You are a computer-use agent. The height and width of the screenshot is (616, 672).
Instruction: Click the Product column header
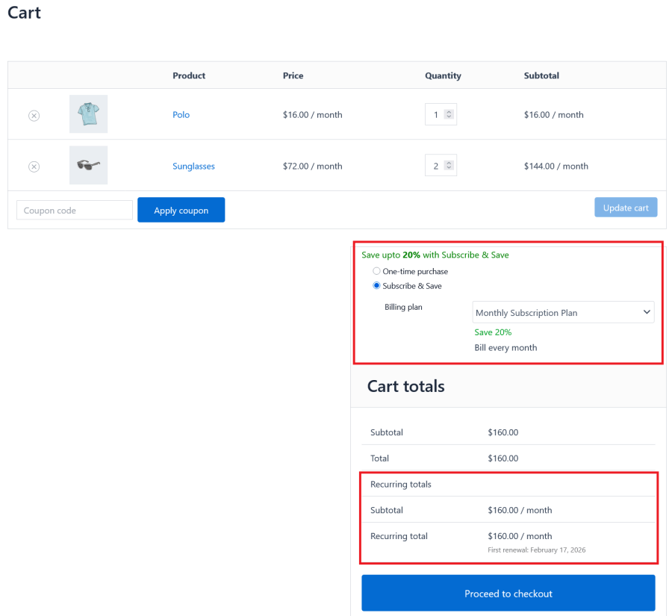189,75
